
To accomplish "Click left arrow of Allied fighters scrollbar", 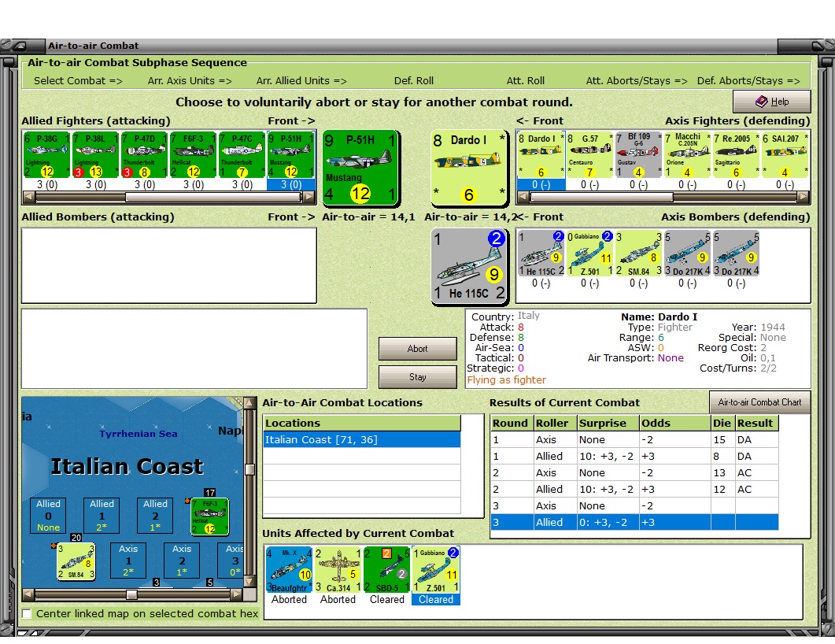I will pyautogui.click(x=28, y=197).
